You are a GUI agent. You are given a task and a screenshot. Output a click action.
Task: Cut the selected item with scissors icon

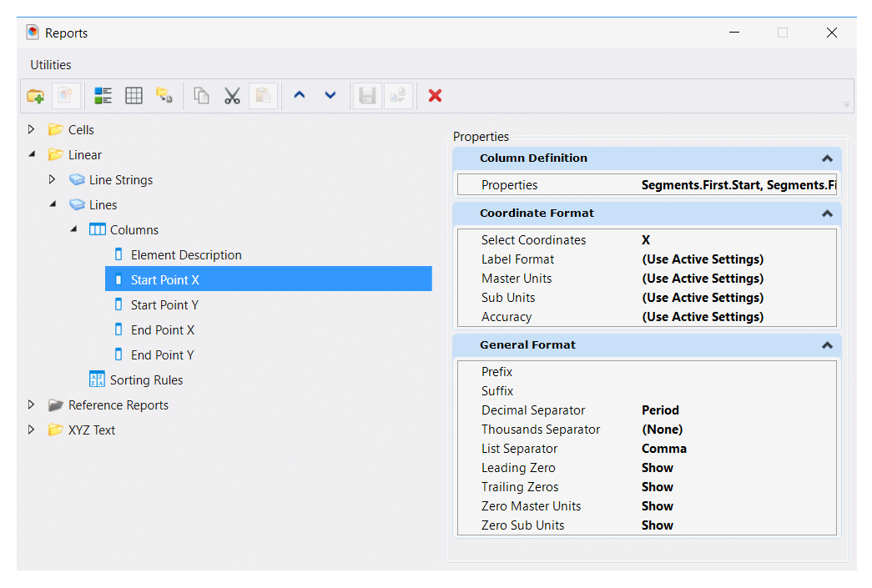pos(232,96)
